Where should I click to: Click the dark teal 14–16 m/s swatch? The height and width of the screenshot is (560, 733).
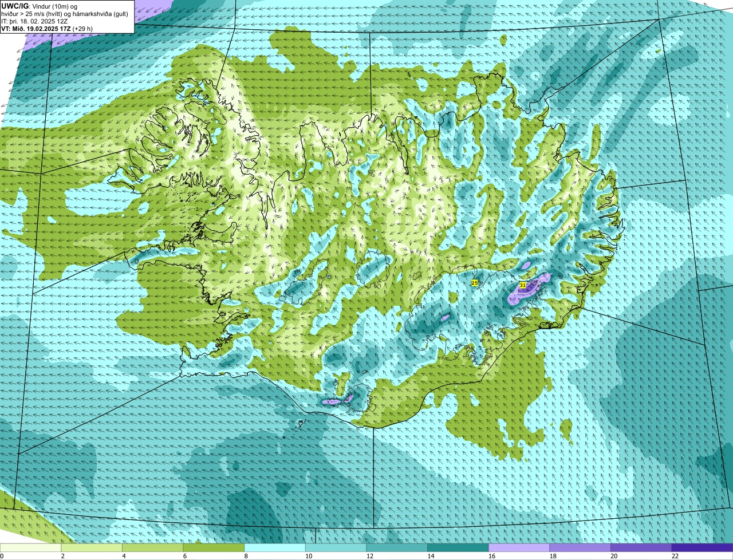pyautogui.click(x=458, y=547)
